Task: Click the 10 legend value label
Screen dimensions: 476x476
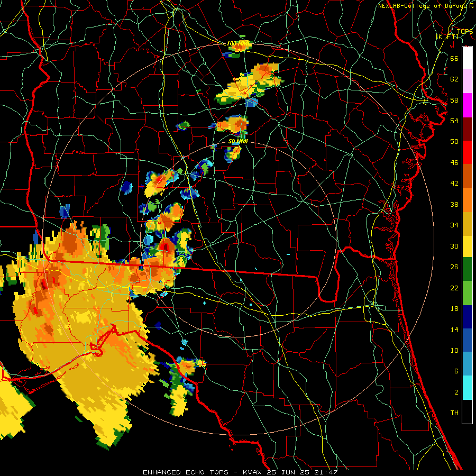Action: pyautogui.click(x=454, y=351)
